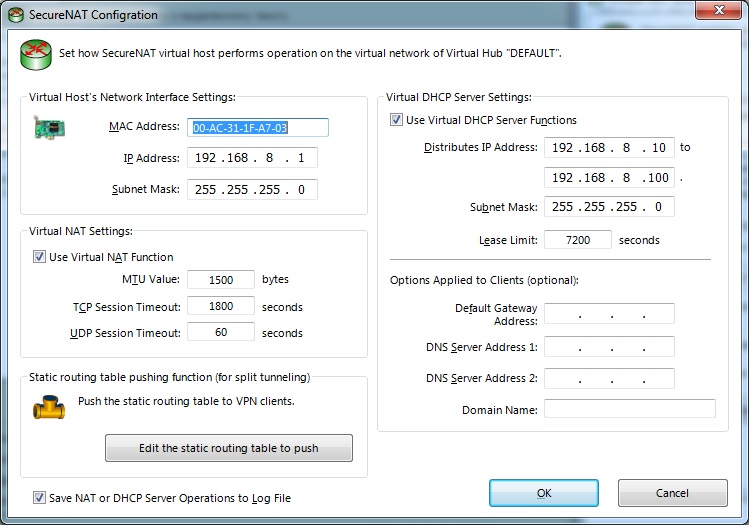This screenshot has height=527, width=750.
Task: Click the Cancel button
Action: [x=673, y=493]
